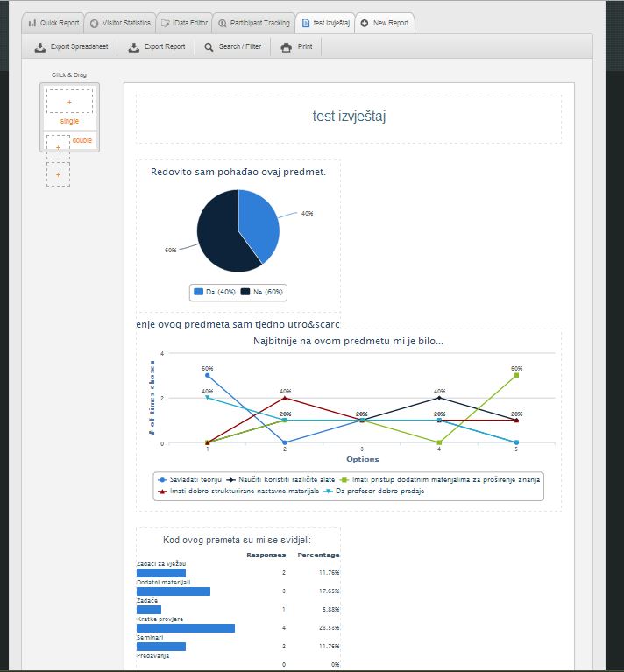Open the Data Editor tab
624x672 pixels.
point(184,23)
